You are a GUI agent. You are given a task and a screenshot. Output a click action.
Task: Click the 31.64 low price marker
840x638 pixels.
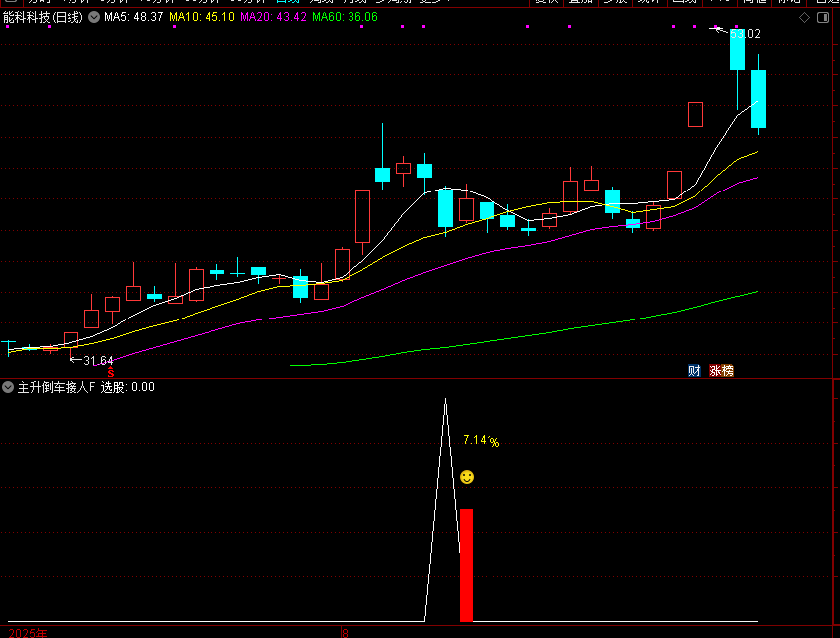click(98, 360)
